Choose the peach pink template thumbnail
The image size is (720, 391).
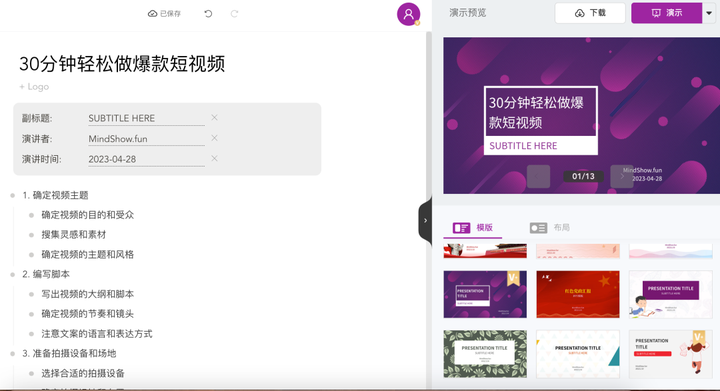click(578, 251)
